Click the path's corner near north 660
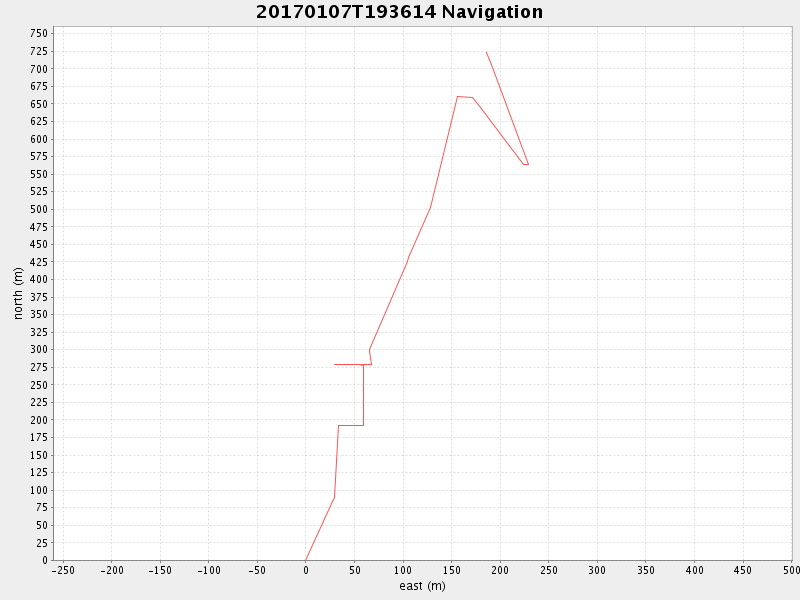Viewport: 800px width, 600px height. pos(458,97)
